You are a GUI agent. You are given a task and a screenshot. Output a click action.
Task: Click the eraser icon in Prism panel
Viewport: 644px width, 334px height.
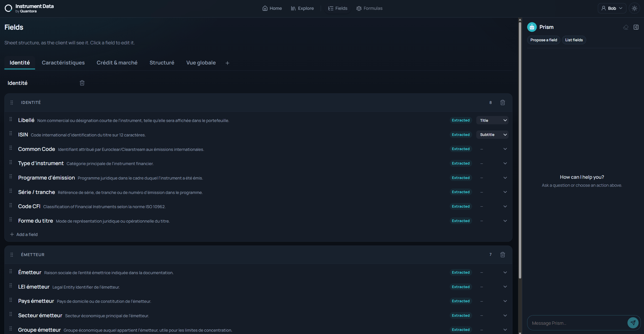point(626,27)
